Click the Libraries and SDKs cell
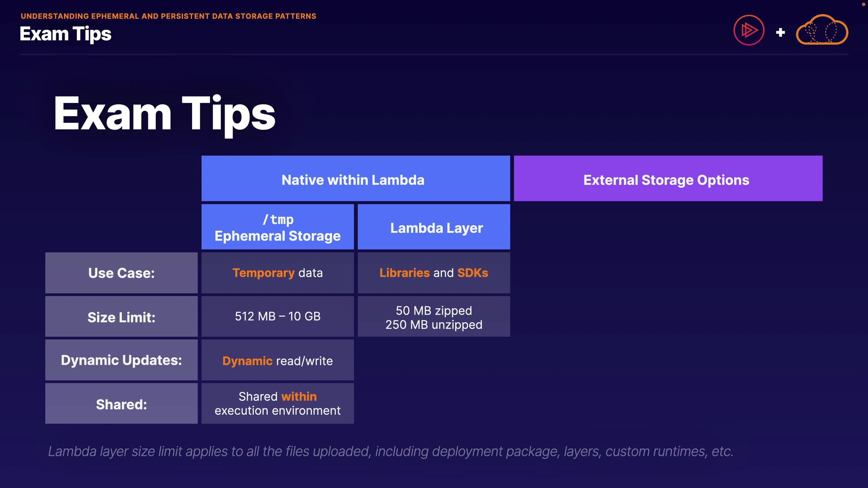Viewport: 868px width, 488px height. (434, 273)
